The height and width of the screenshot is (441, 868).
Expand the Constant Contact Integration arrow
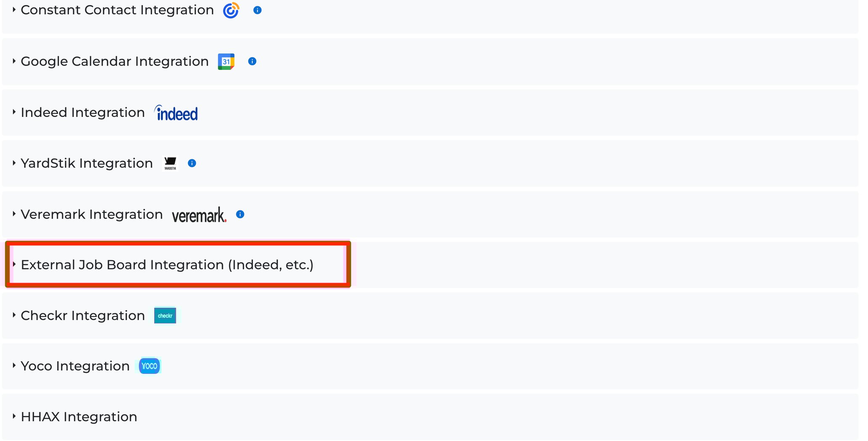14,9
